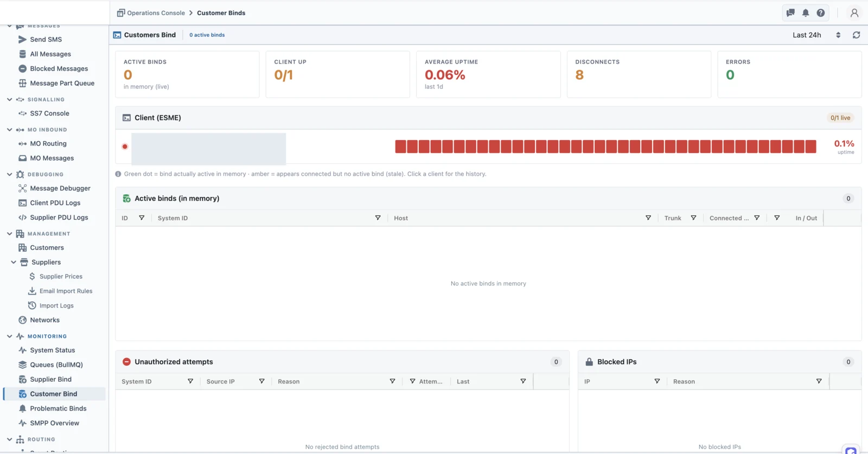Collapse the Monitoring section
Image resolution: width=868 pixels, height=454 pixels.
point(9,336)
